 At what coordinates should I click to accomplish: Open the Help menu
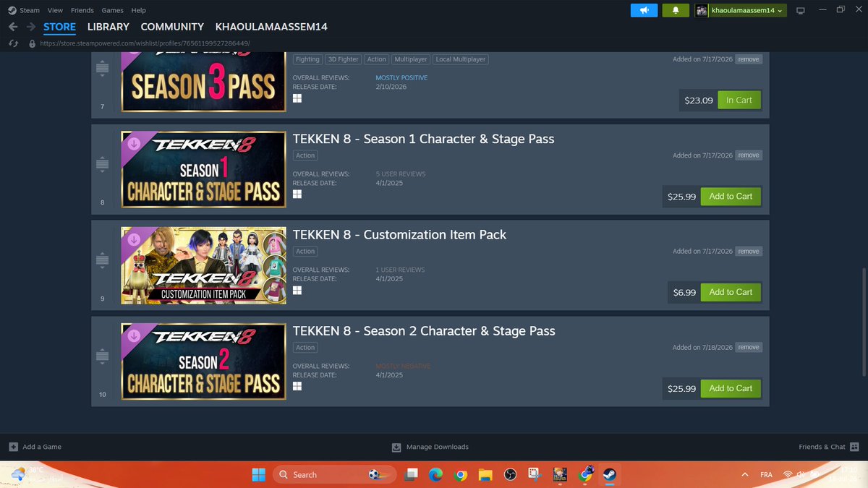138,10
